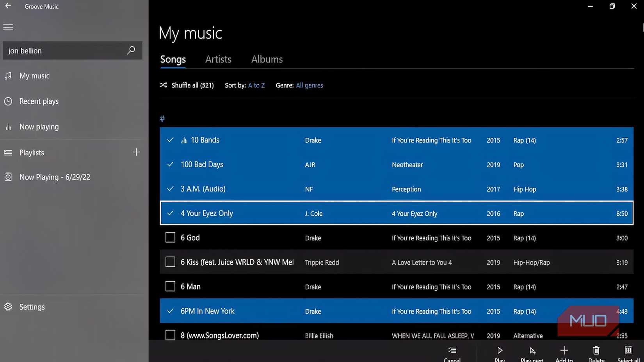Uncheck the 4 Your Eyez Only song
The image size is (644, 362).
click(x=170, y=213)
